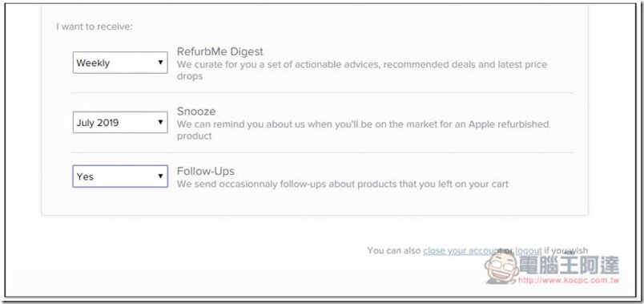
Task: Click the cartoon mascot face watermark
Action: click(x=501, y=267)
